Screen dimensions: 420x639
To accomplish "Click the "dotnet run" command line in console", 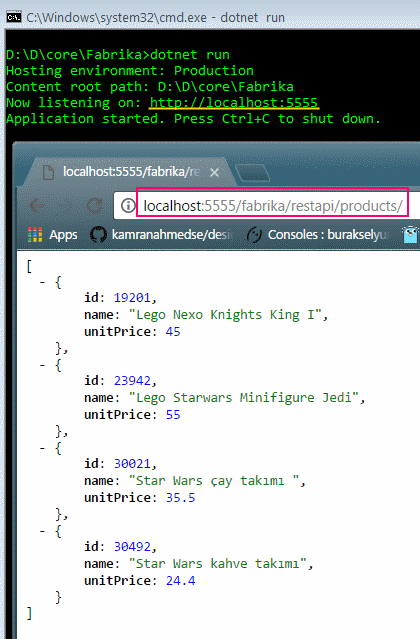I will [x=118, y=55].
